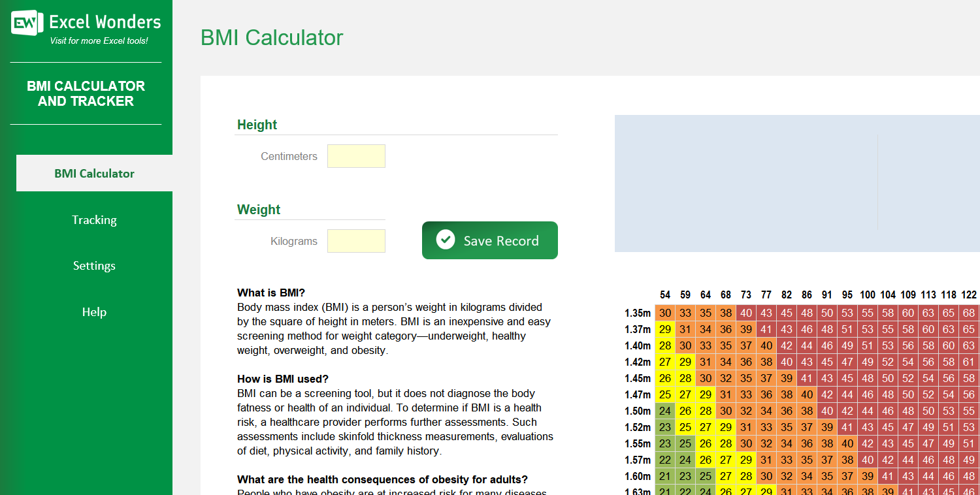Viewport: 980px width, 495px height.
Task: Click the checkmark icon inside Save Record
Action: tap(445, 239)
